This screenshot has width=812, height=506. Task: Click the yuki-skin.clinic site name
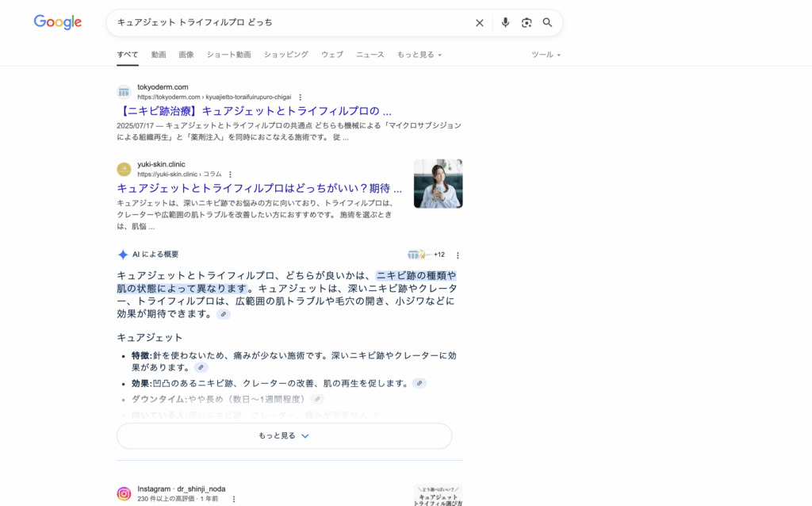(161, 165)
